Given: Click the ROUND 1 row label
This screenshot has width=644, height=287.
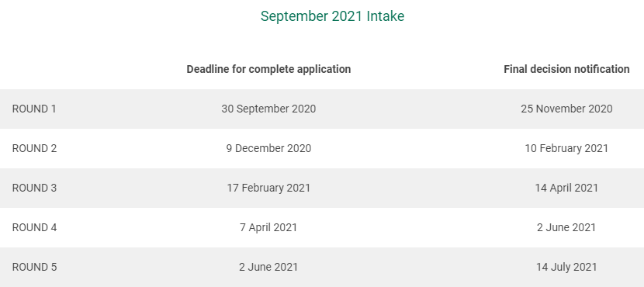Looking at the screenshot, I should coord(34,109).
